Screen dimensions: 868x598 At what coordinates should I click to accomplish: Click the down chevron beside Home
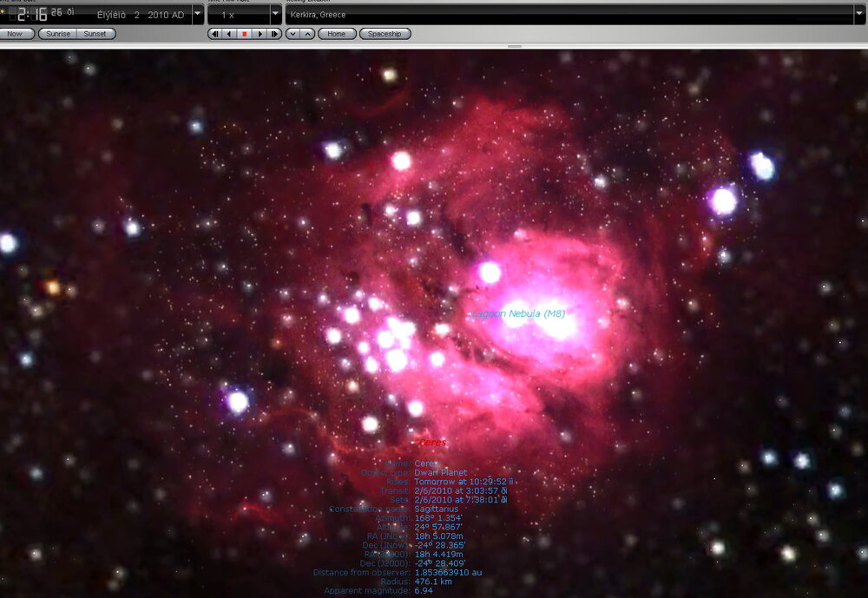tap(293, 34)
